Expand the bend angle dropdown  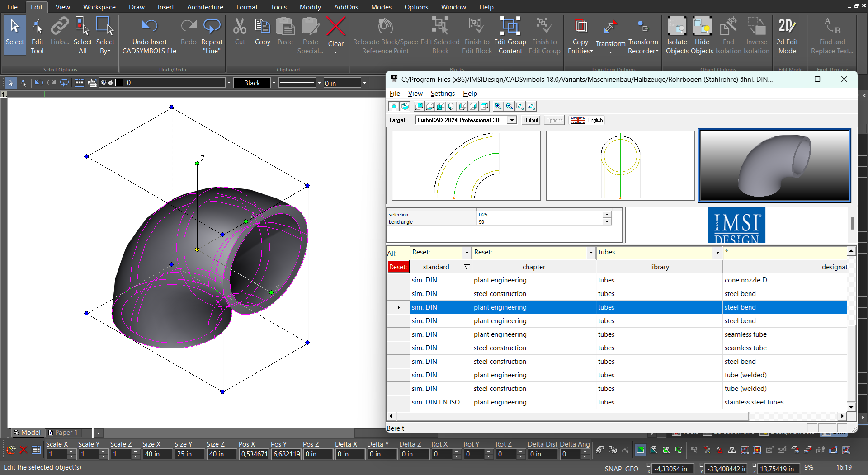607,222
